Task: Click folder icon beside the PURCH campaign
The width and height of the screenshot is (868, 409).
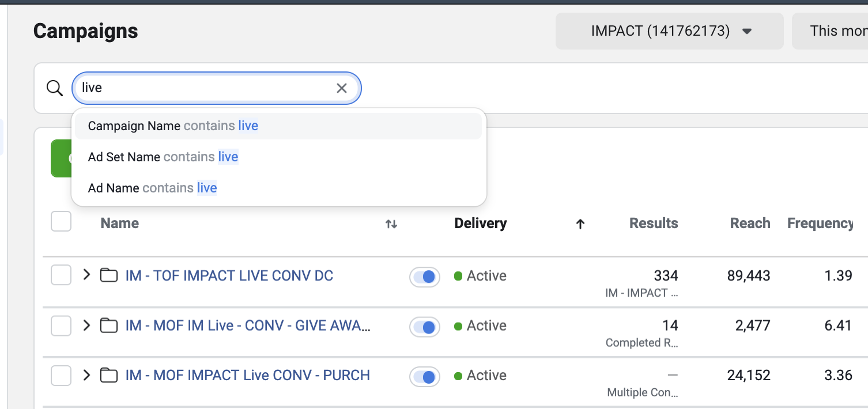Action: tap(108, 375)
